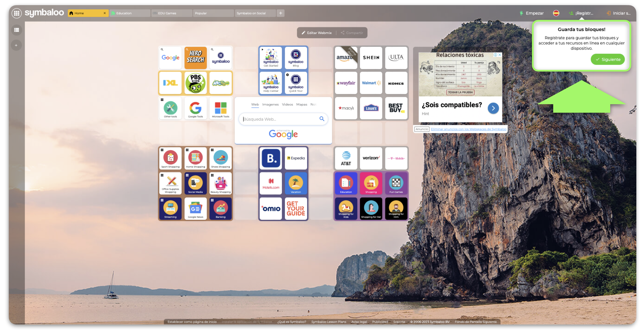This screenshot has height=335, width=644.
Task: Open Symbaloo Quick Tour tile
Action: pyautogui.click(x=296, y=83)
